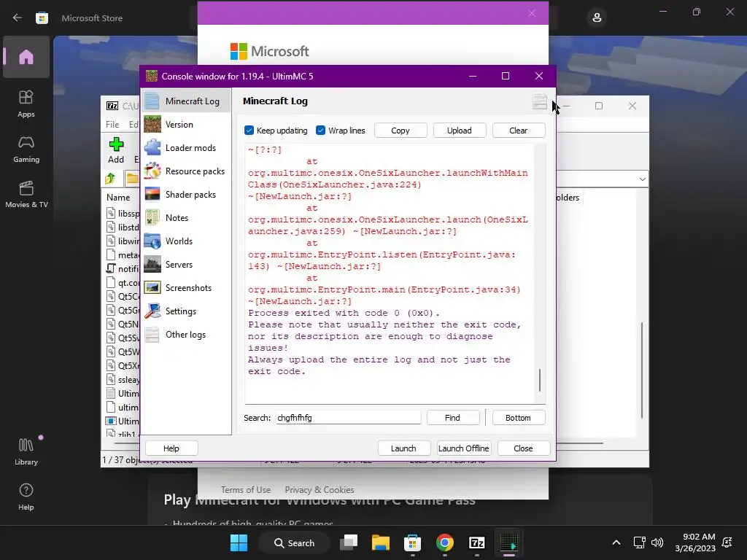Click the log Search input field
The height and width of the screenshot is (560, 747).
(x=348, y=418)
